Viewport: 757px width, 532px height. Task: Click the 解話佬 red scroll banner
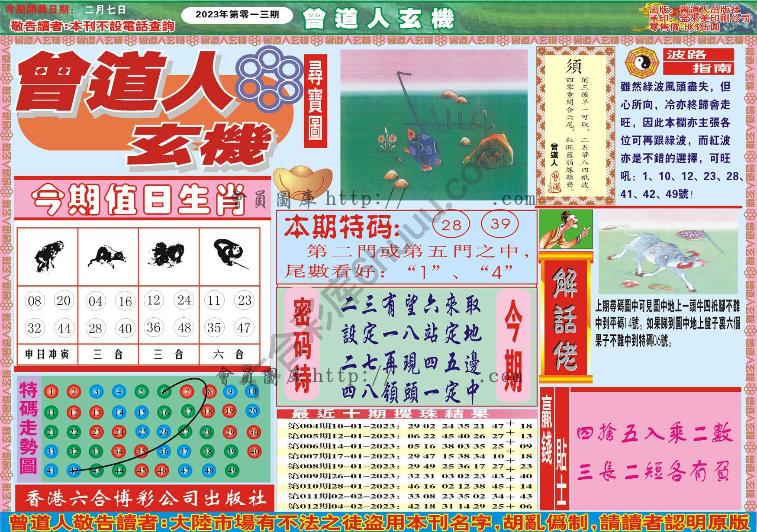click(565, 319)
